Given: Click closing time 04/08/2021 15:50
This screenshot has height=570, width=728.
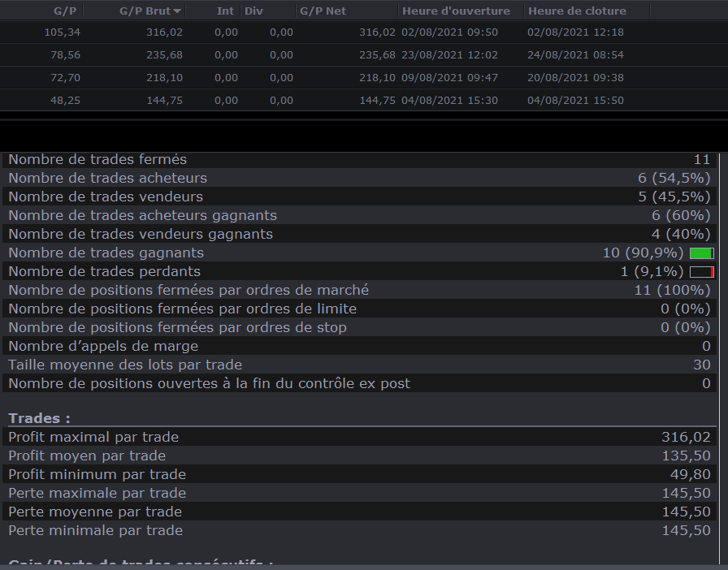Looking at the screenshot, I should click(575, 100).
